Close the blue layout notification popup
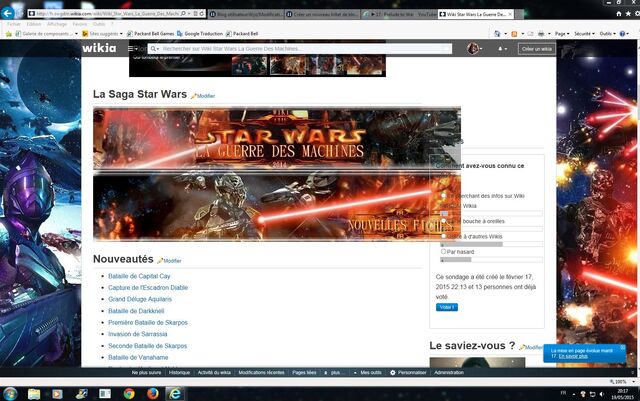Image resolution: width=640 pixels, height=401 pixels. [x=622, y=348]
